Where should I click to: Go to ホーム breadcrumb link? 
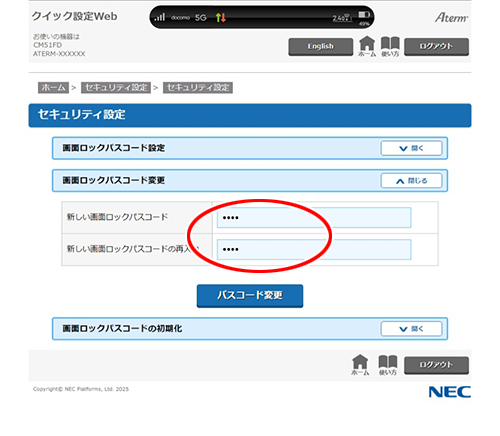[x=53, y=88]
